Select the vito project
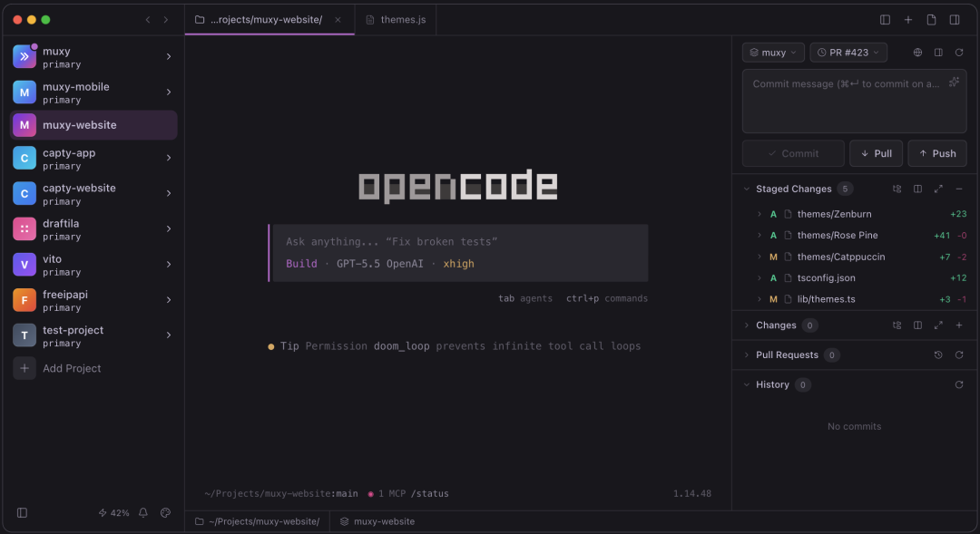 point(93,265)
